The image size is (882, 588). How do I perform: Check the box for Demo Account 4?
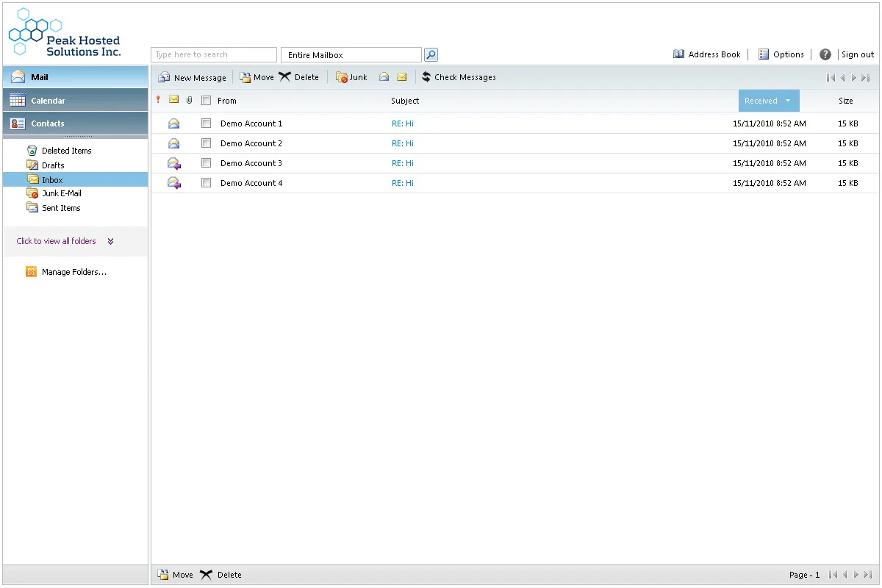click(207, 183)
